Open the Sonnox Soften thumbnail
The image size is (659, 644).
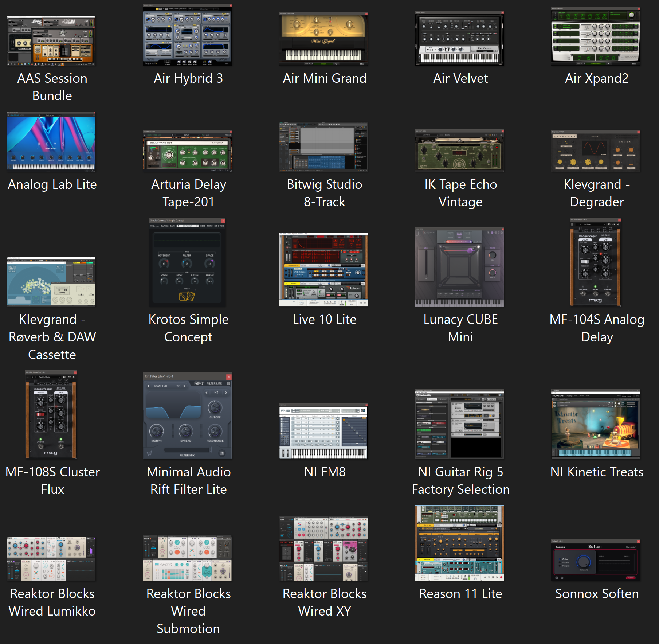click(596, 560)
